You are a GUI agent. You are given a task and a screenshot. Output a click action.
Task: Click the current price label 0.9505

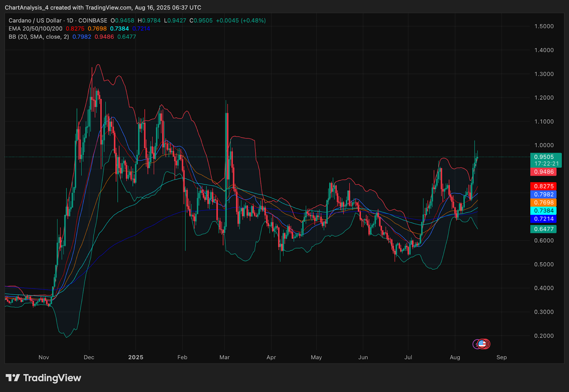coord(544,157)
